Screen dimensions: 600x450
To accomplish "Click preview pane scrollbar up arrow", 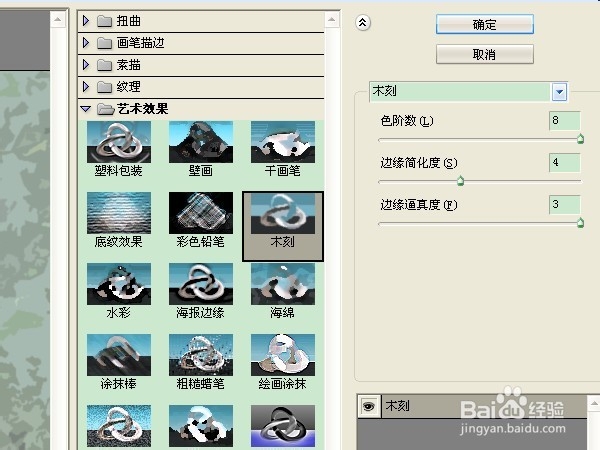I will click(57, 20).
